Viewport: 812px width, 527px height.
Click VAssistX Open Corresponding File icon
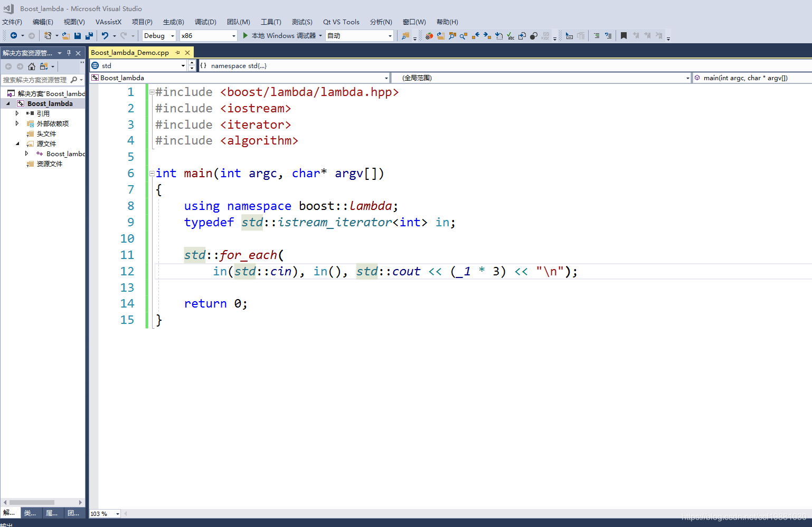522,36
